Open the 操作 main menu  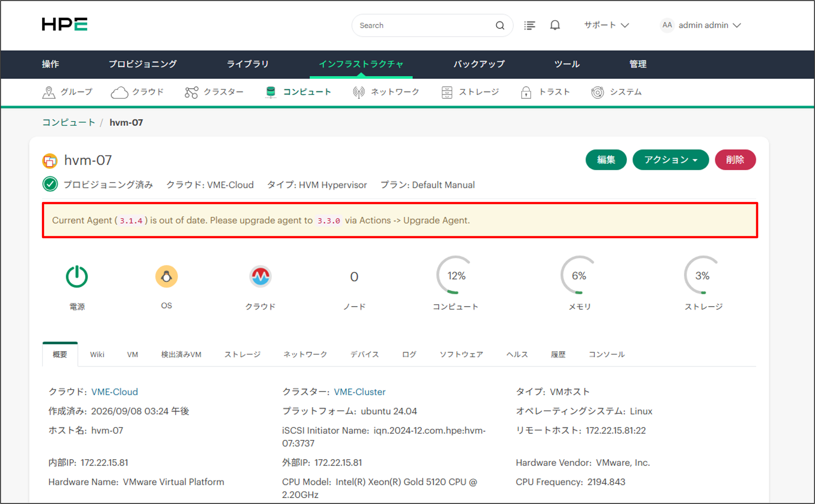coord(50,64)
